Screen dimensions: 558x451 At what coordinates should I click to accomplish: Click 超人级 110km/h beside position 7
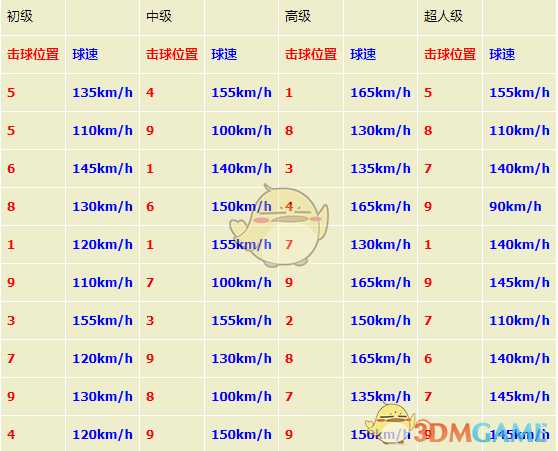pyautogui.click(x=519, y=320)
